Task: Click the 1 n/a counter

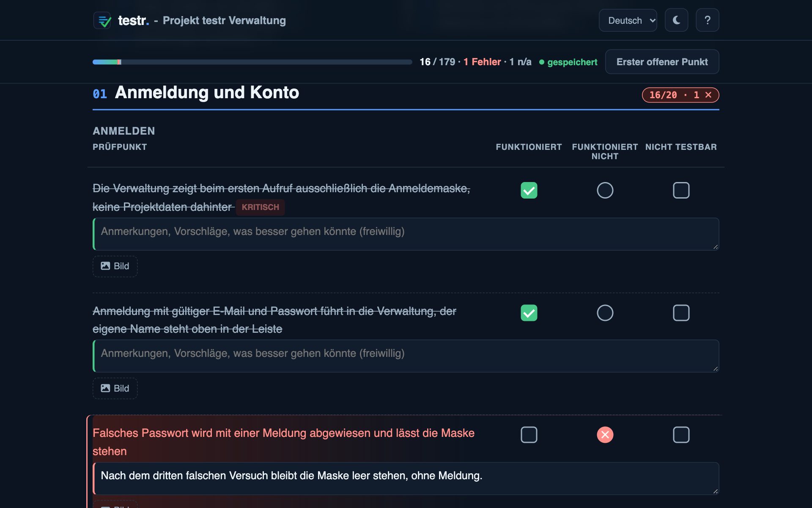Action: [x=520, y=62]
